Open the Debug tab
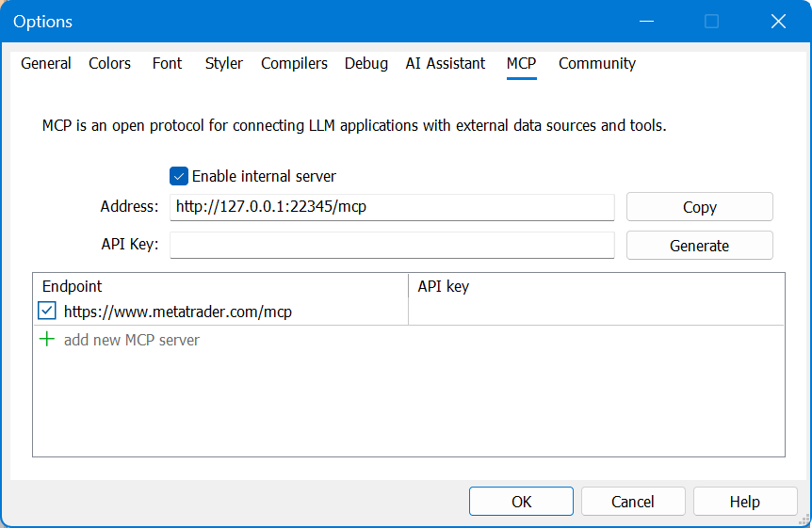 coord(366,63)
